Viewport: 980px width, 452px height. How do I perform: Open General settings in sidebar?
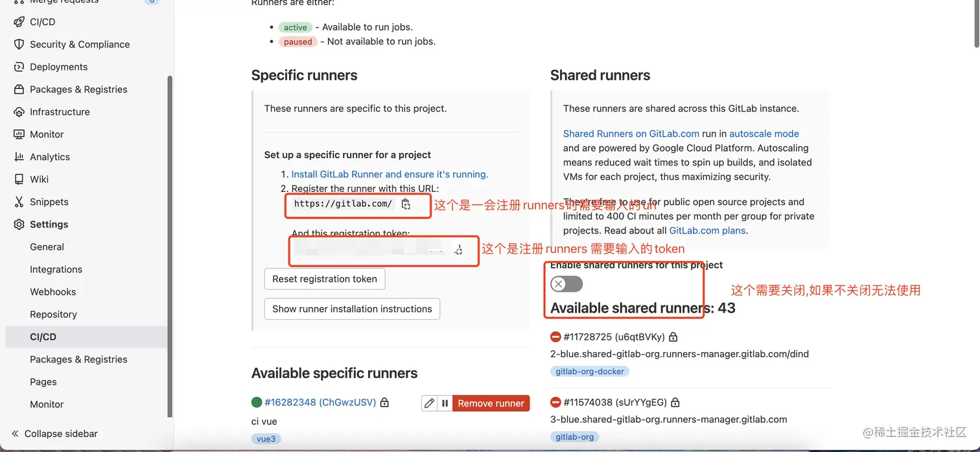pyautogui.click(x=47, y=247)
